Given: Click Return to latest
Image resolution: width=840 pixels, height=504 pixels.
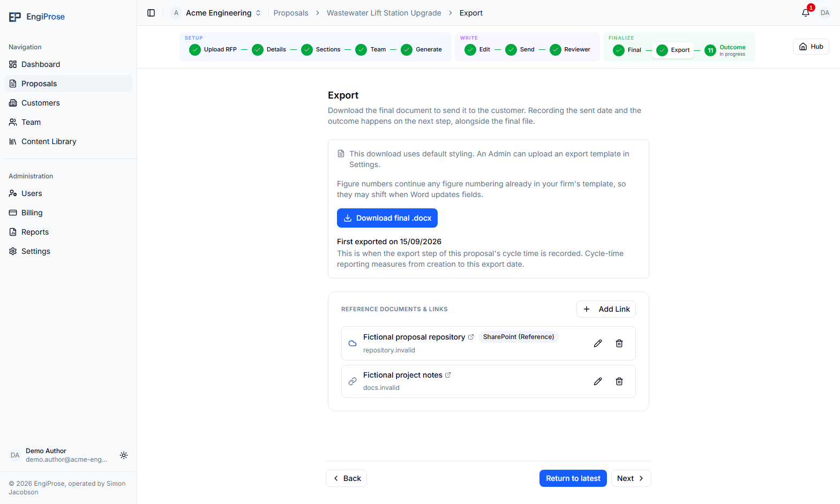Looking at the screenshot, I should (573, 478).
